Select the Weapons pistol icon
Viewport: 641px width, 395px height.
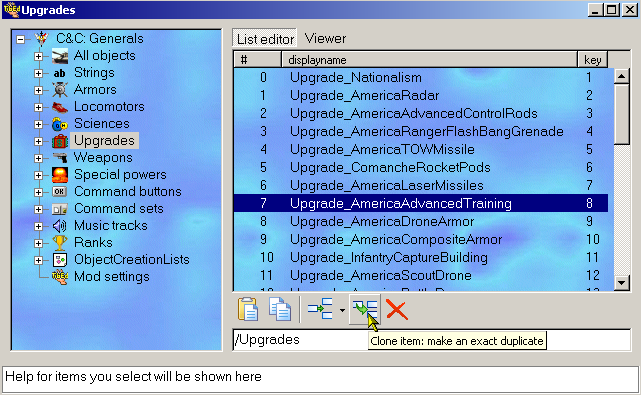[x=60, y=157]
